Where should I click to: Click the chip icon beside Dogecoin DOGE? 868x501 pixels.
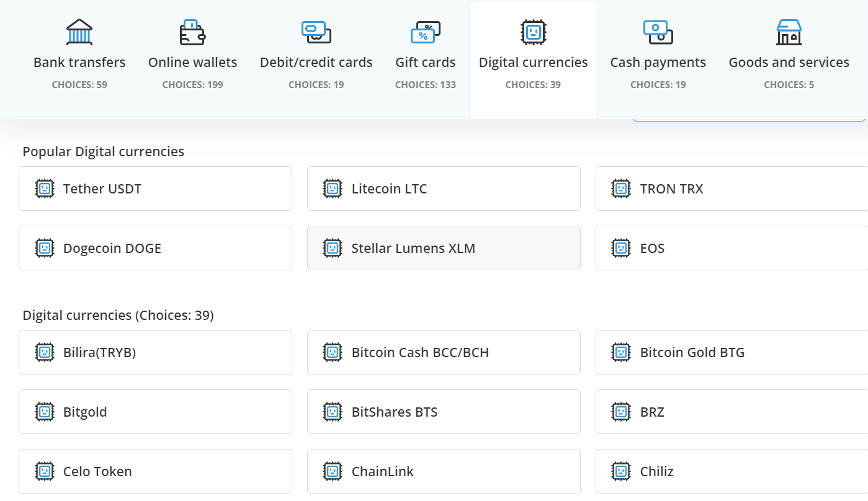click(44, 248)
